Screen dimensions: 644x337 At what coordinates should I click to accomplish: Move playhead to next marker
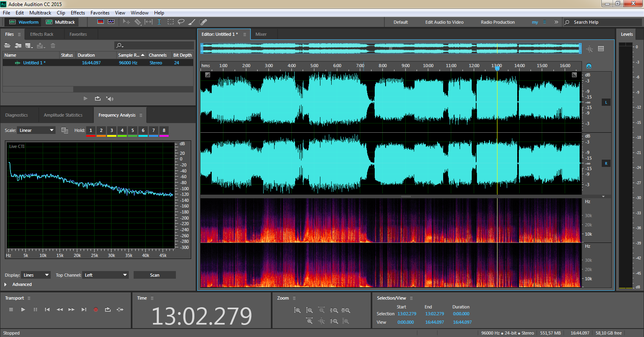(84, 309)
